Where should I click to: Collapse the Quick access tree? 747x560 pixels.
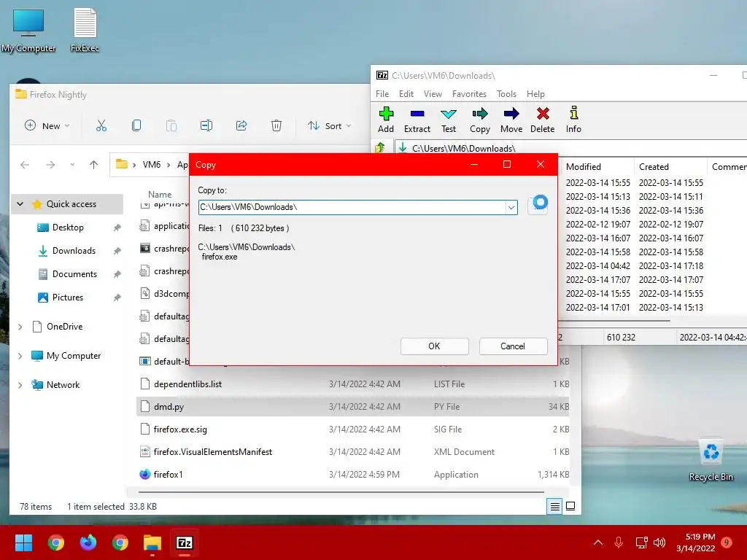20,204
